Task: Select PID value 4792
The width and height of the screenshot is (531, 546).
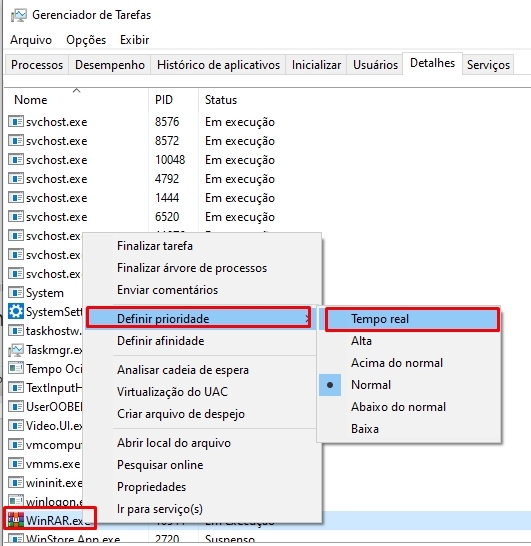Action: [167, 179]
